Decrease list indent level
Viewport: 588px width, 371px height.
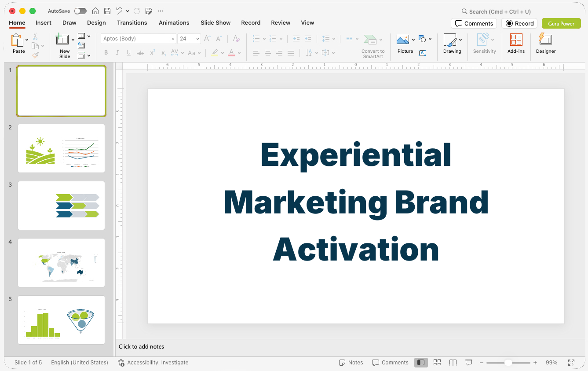pyautogui.click(x=296, y=39)
